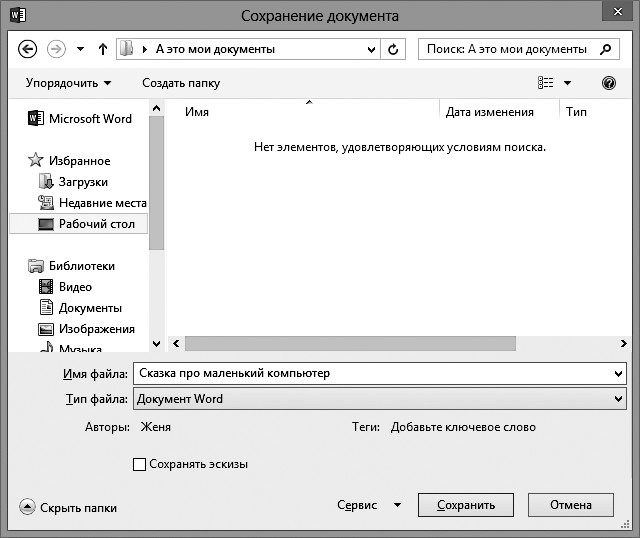Open Загрузки folder in favorites
The width and height of the screenshot is (640, 538).
83,182
